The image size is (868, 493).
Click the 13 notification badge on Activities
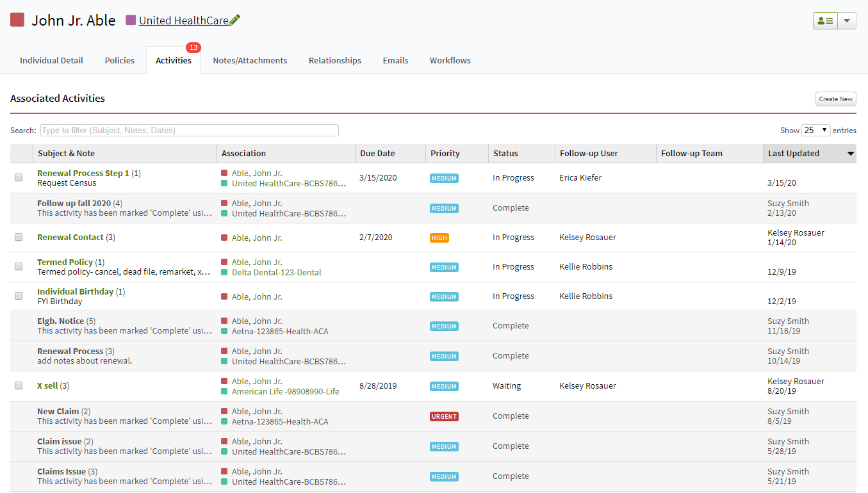pos(193,47)
